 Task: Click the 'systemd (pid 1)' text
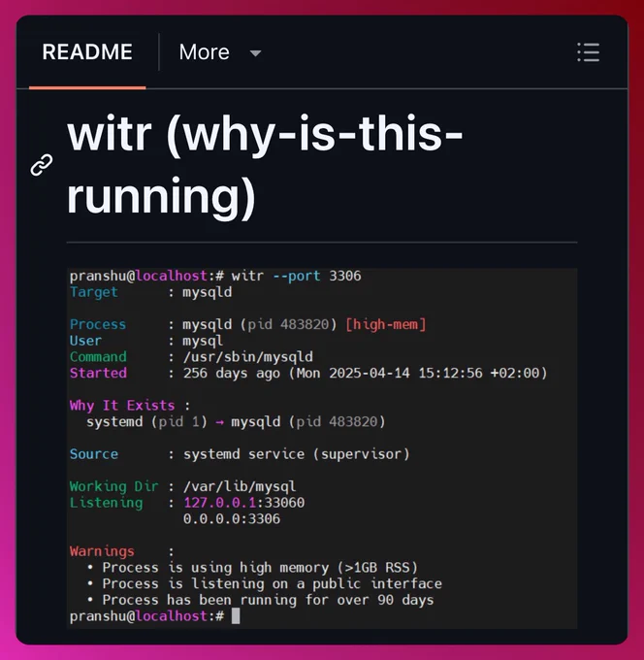(146, 422)
